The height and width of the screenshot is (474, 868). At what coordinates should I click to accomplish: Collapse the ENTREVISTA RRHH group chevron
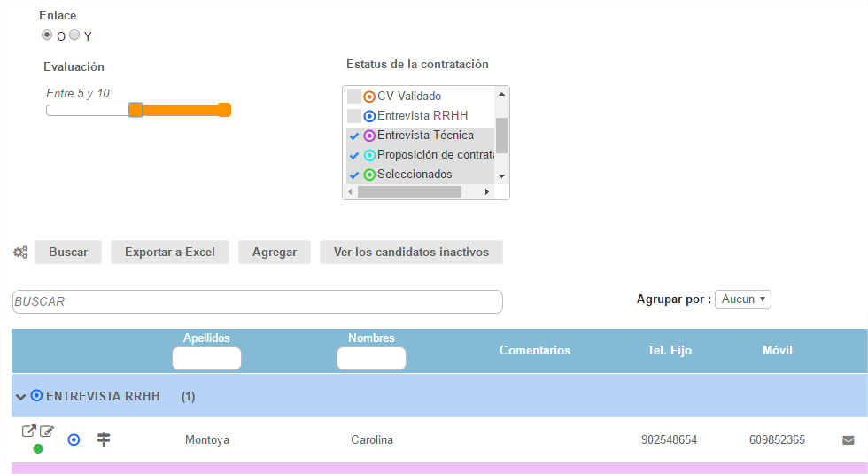click(20, 397)
